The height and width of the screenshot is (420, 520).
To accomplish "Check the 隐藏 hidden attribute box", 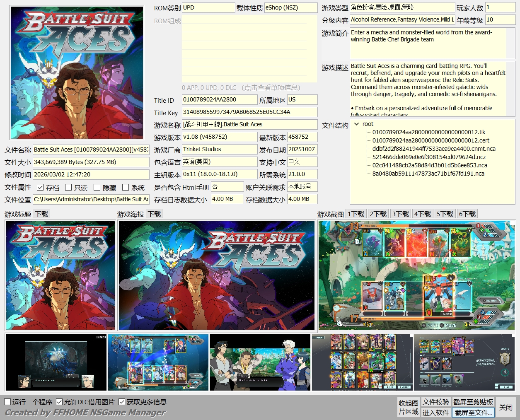I will point(97,187).
